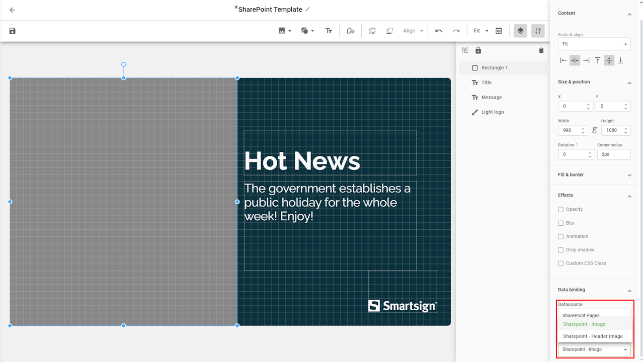Choose Sharepoint - Header Image option
This screenshot has height=362, width=644.
click(x=593, y=336)
